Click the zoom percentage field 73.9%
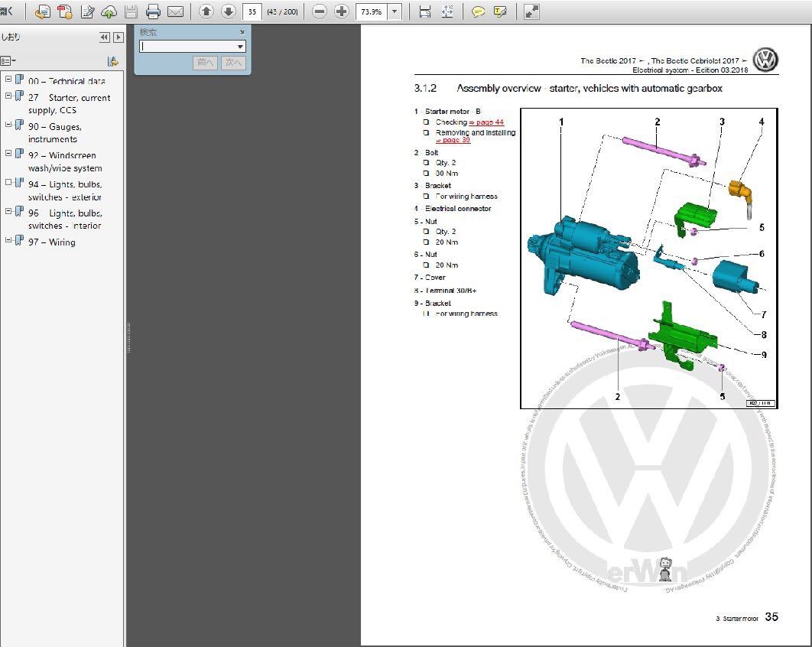The height and width of the screenshot is (647, 812). [x=372, y=11]
